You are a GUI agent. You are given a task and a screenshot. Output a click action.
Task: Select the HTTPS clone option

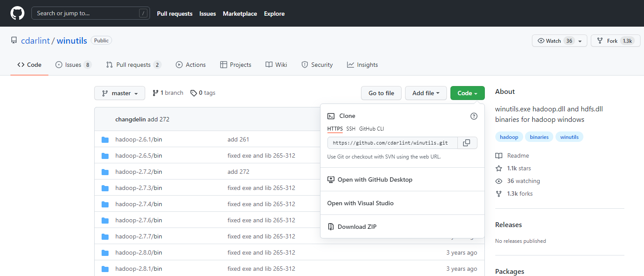(x=335, y=129)
